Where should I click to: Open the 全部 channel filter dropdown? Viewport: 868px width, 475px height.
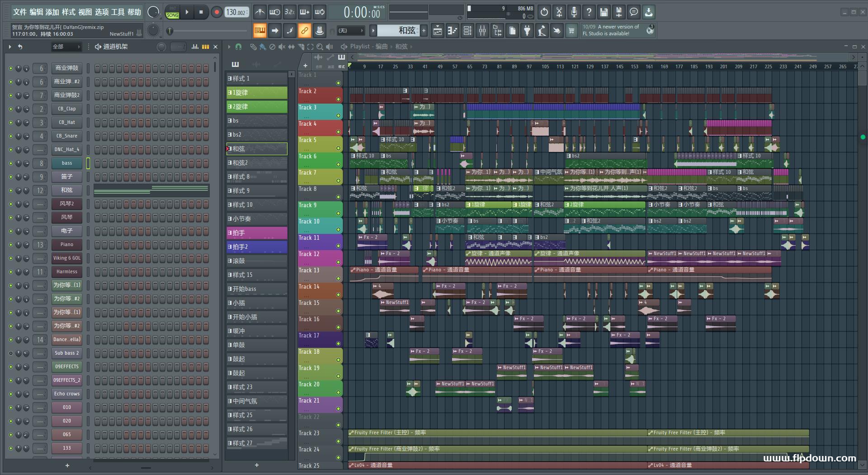pyautogui.click(x=66, y=47)
